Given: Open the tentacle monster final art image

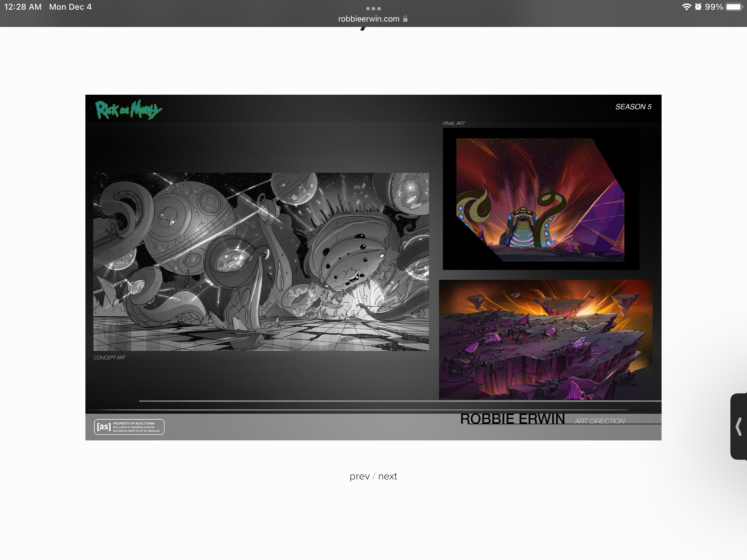Looking at the screenshot, I should [x=541, y=199].
